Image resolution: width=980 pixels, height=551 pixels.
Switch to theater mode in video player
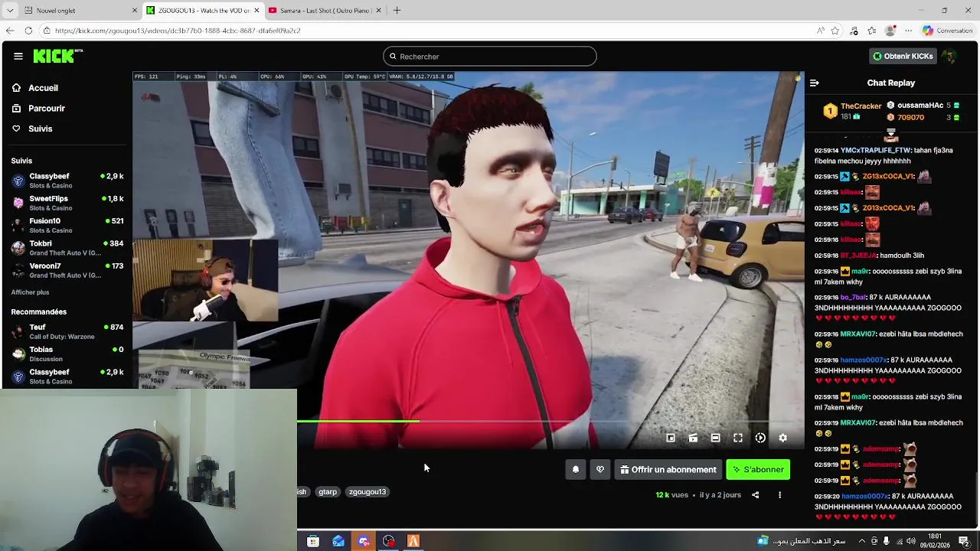coord(715,438)
